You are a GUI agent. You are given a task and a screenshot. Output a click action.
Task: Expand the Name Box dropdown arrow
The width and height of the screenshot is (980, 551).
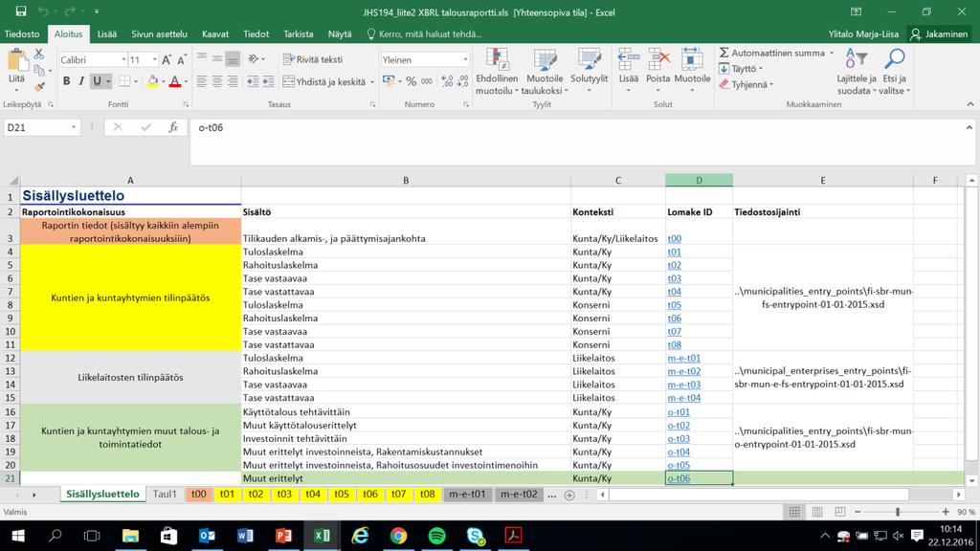(x=73, y=127)
